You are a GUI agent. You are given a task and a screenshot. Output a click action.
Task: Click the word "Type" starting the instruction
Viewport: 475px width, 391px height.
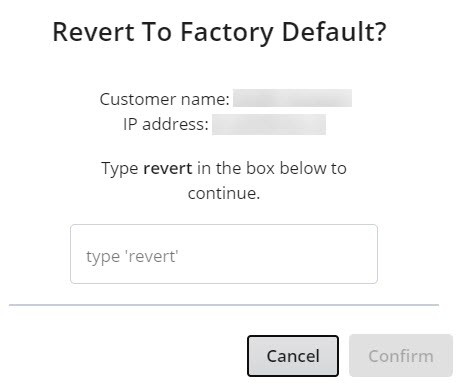(120, 169)
